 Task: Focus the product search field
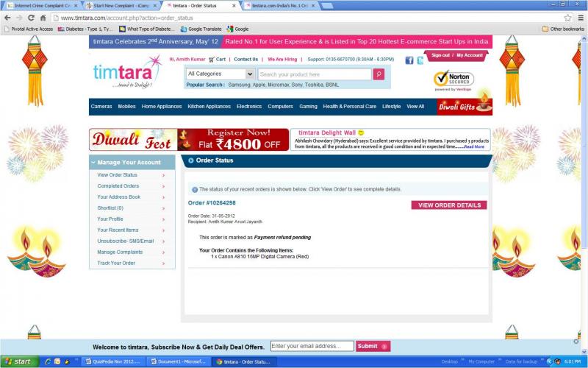point(315,74)
